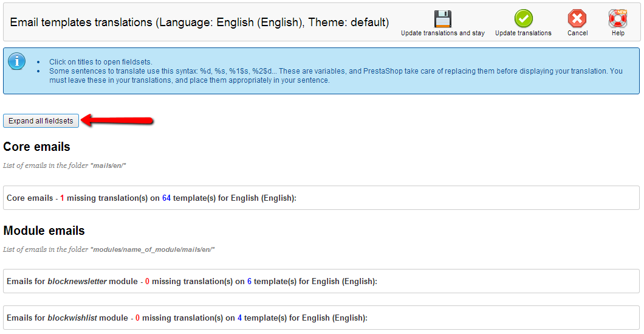Click the "modules/name_of_module/mails/en/" path text
This screenshot has width=644, height=334.
(x=152, y=249)
